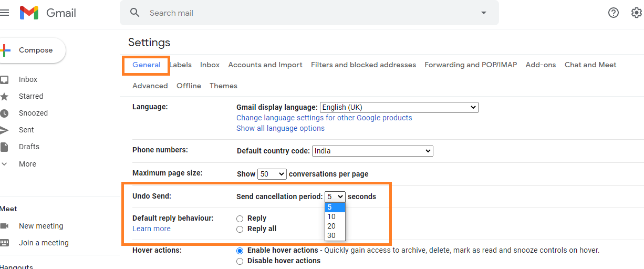
Task: Open Gmail display language dropdown
Action: click(399, 107)
